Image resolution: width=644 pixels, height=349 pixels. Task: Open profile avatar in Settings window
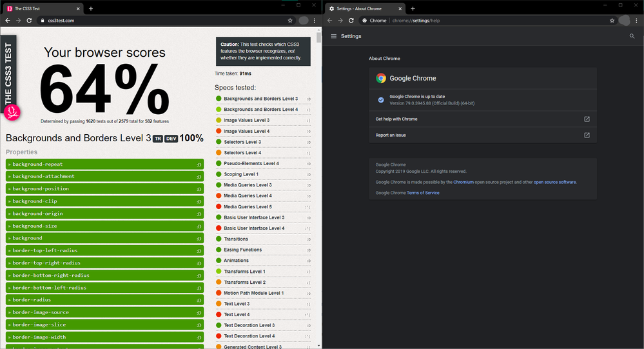point(624,20)
